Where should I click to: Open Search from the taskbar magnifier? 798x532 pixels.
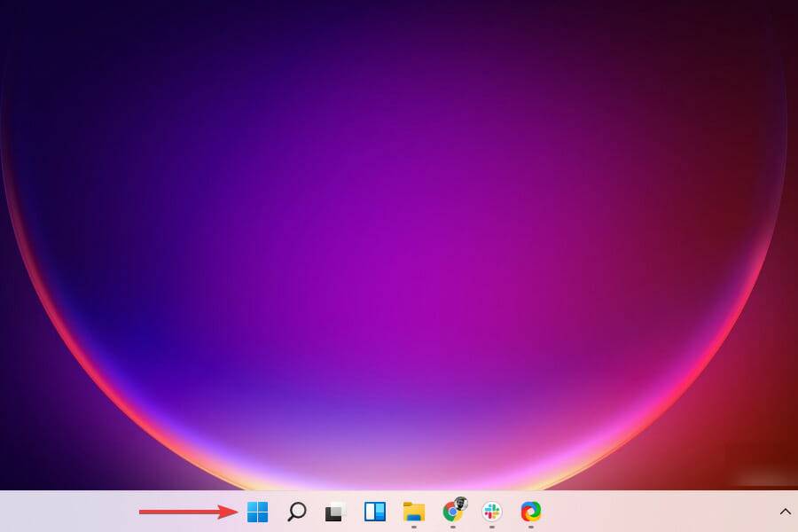coord(297,512)
